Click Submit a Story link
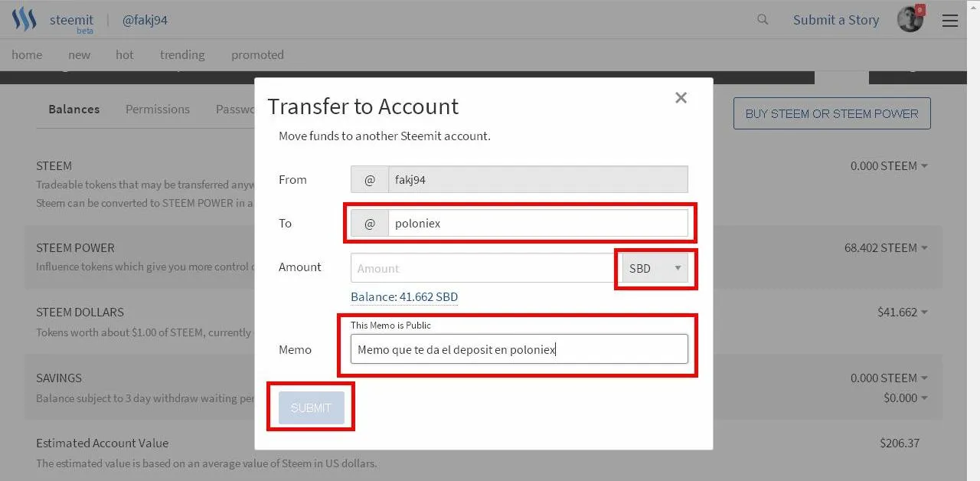980x481 pixels. point(836,20)
